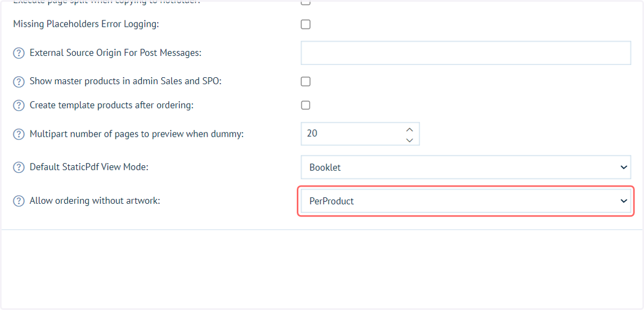Viewport: 644px width, 310px height.
Task: Select the Missing Placeholders Error Logging label
Action: point(86,24)
